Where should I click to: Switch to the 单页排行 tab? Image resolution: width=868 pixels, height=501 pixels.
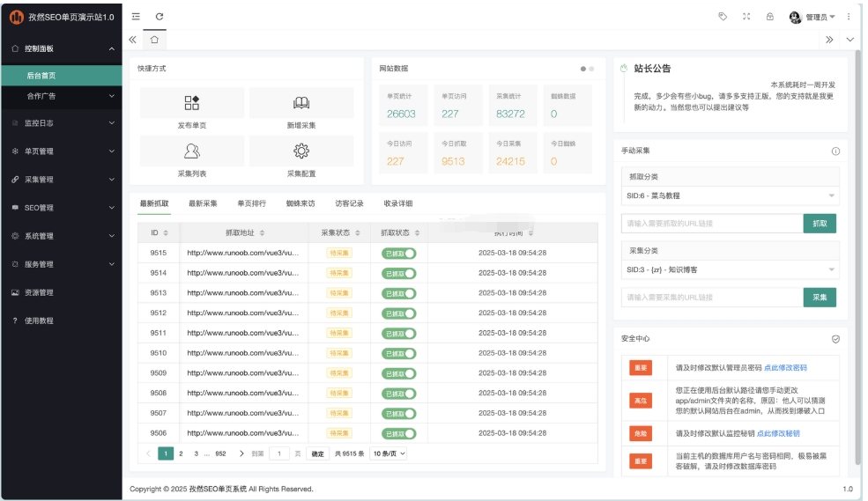252,203
